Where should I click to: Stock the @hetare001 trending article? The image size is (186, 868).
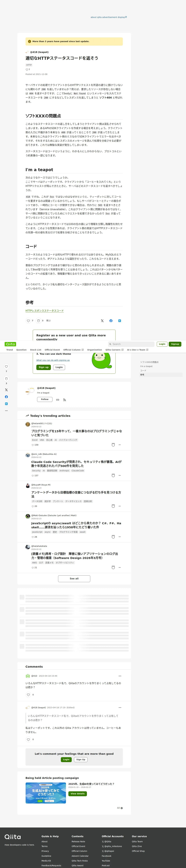[x=113, y=445]
